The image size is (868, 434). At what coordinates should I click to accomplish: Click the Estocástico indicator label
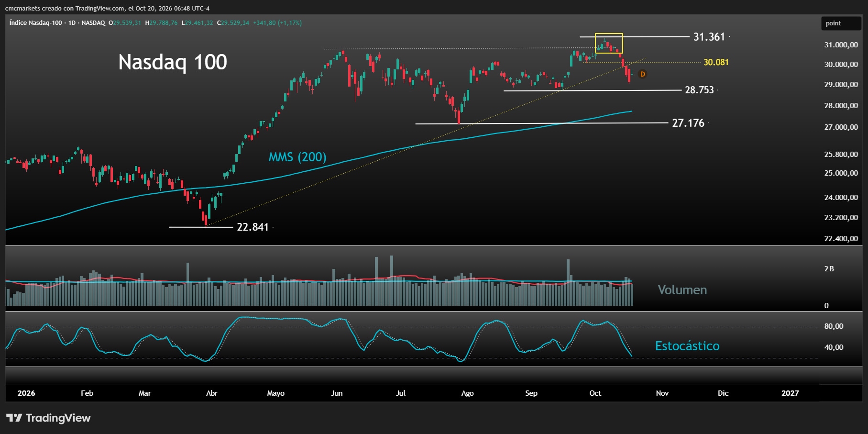tap(687, 346)
